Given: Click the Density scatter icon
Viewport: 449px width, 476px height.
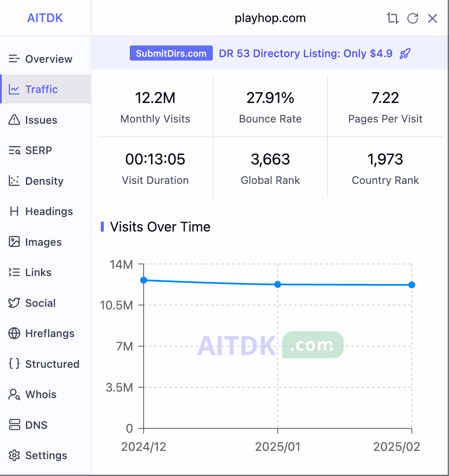Looking at the screenshot, I should pos(14,181).
